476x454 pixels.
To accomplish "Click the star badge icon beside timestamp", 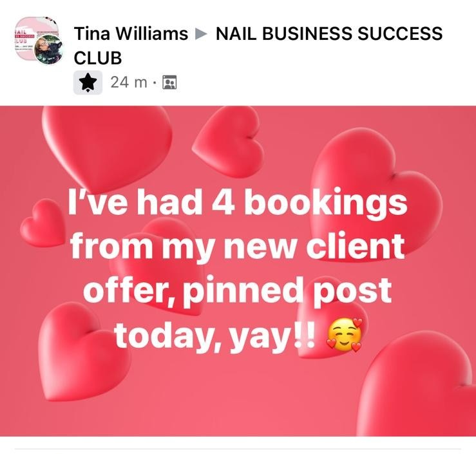I will pos(88,82).
